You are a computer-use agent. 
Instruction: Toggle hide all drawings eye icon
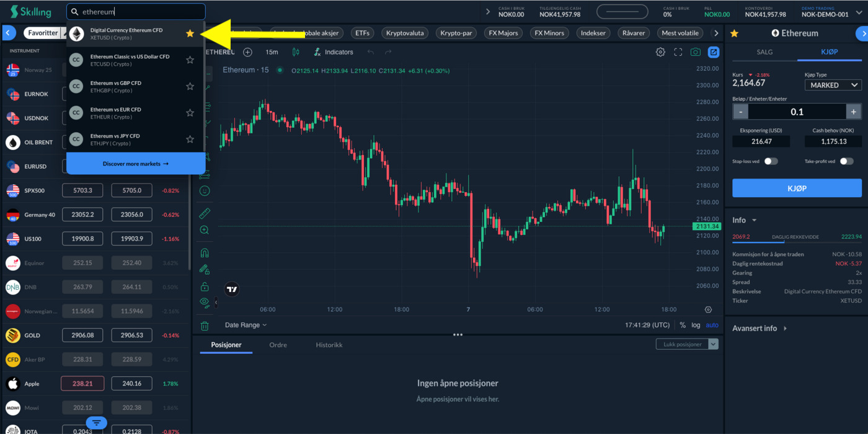(x=205, y=303)
